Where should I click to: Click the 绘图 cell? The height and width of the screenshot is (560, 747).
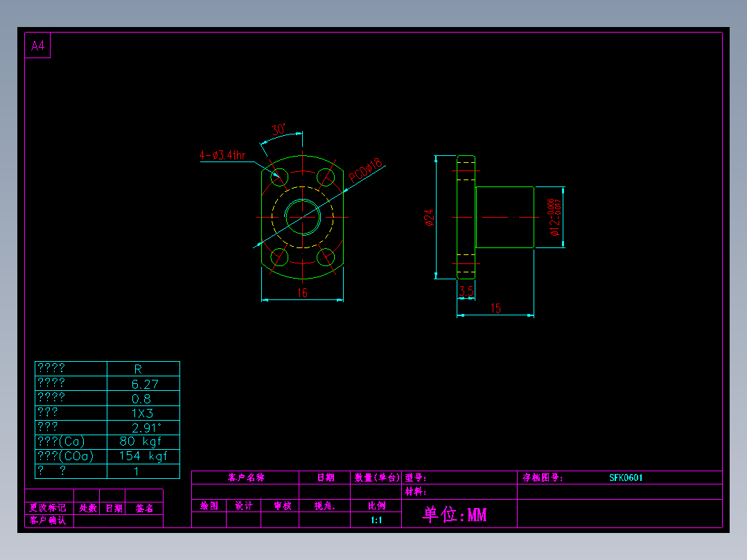click(x=209, y=506)
